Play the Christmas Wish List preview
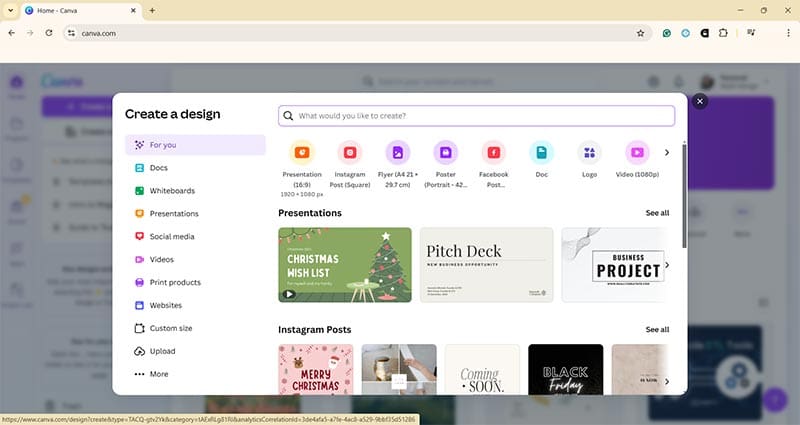 (289, 294)
